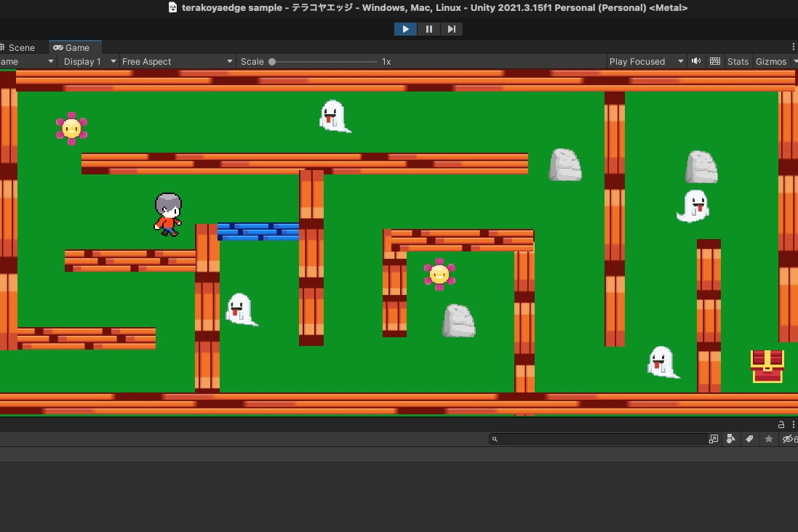Click the Scale slider handle
Image resolution: width=798 pixels, height=532 pixels.
click(272, 62)
